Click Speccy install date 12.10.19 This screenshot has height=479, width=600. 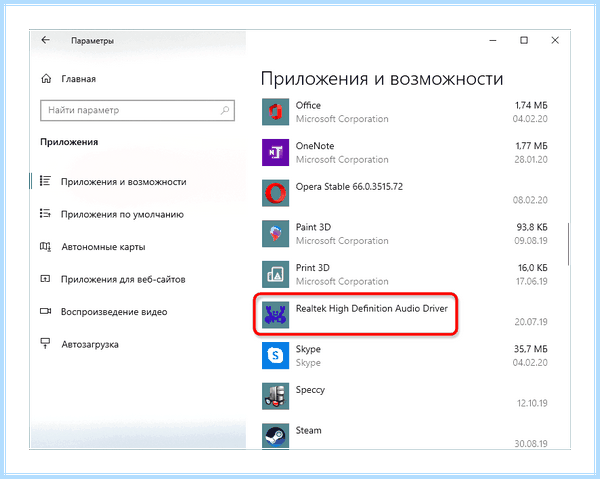[x=532, y=403]
